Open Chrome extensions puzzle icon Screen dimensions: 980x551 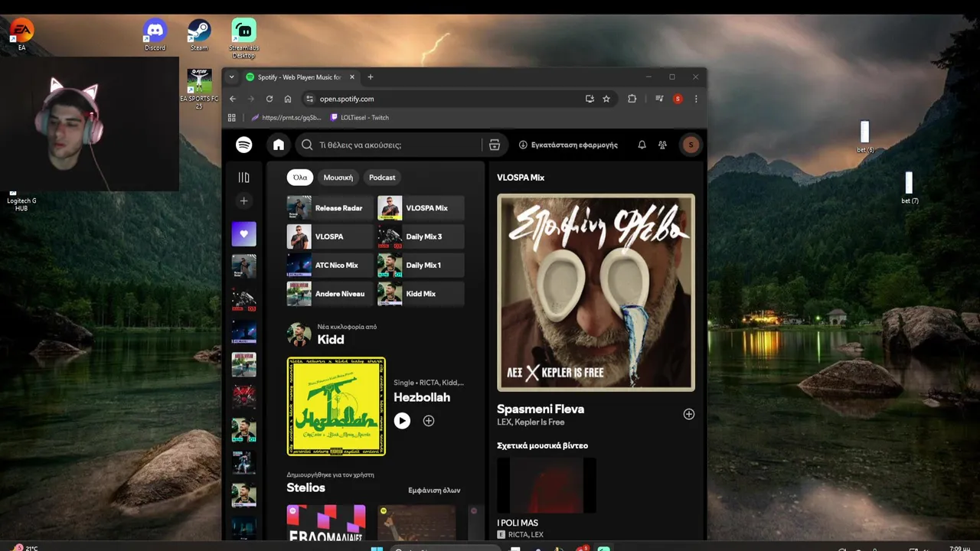[632, 99]
